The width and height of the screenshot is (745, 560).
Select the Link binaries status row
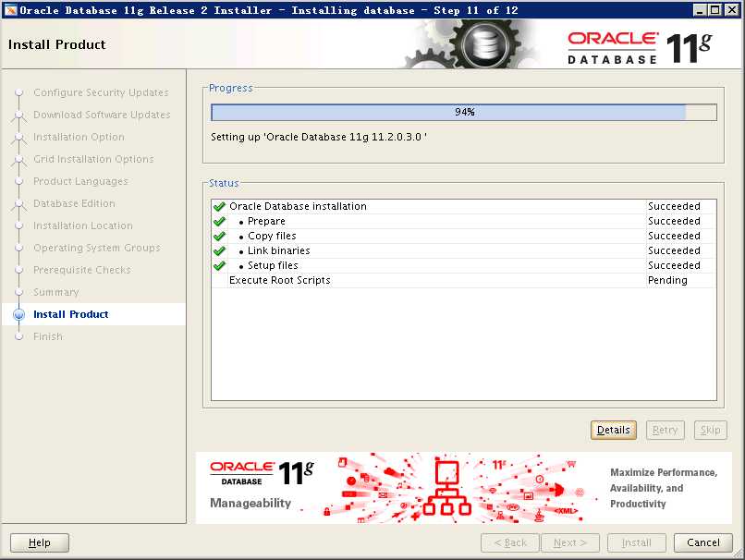[x=464, y=250]
